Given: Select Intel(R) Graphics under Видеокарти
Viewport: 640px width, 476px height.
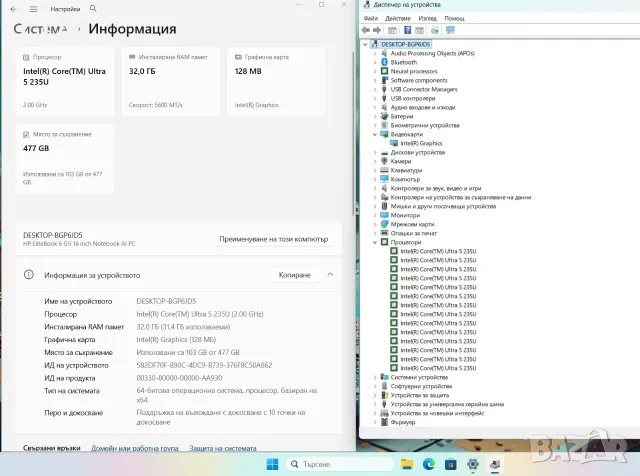Looking at the screenshot, I should pos(421,143).
